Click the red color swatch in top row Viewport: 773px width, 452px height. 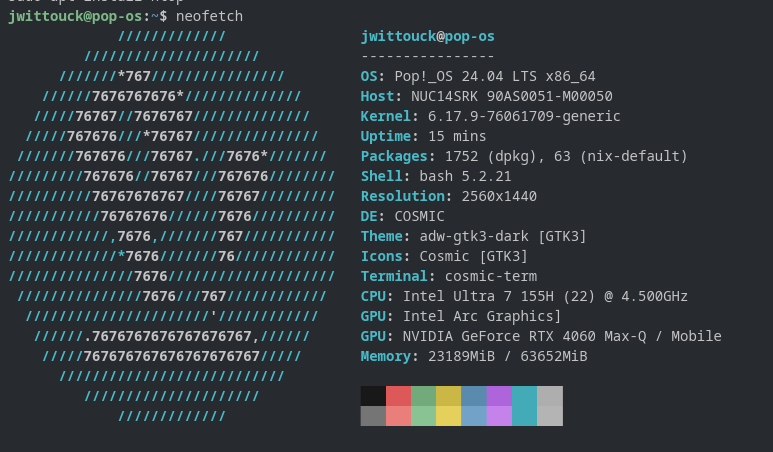point(398,396)
